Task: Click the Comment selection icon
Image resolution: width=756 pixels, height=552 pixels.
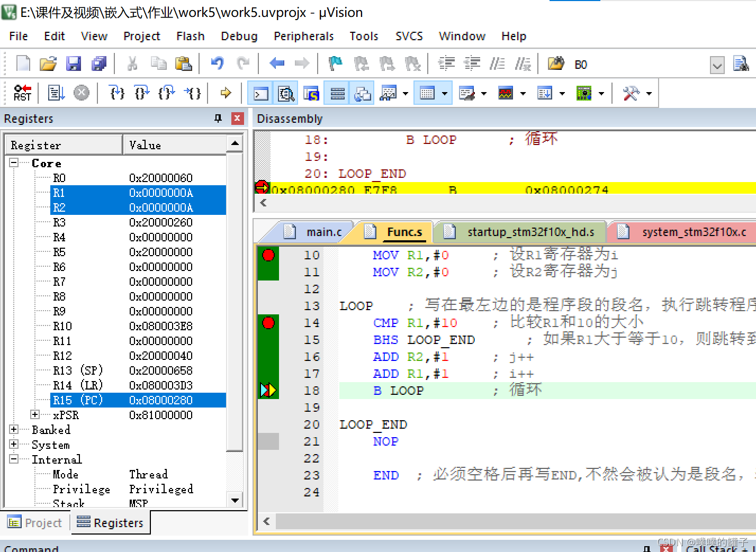Action: point(497,64)
